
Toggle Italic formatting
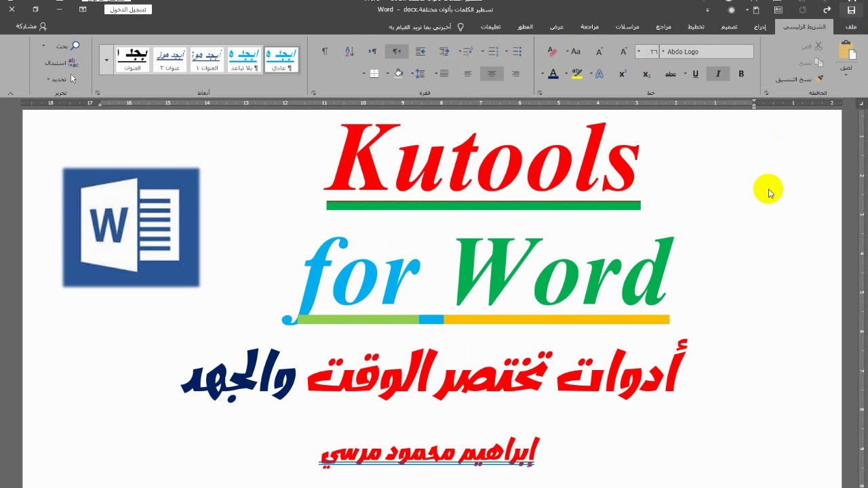tap(718, 74)
